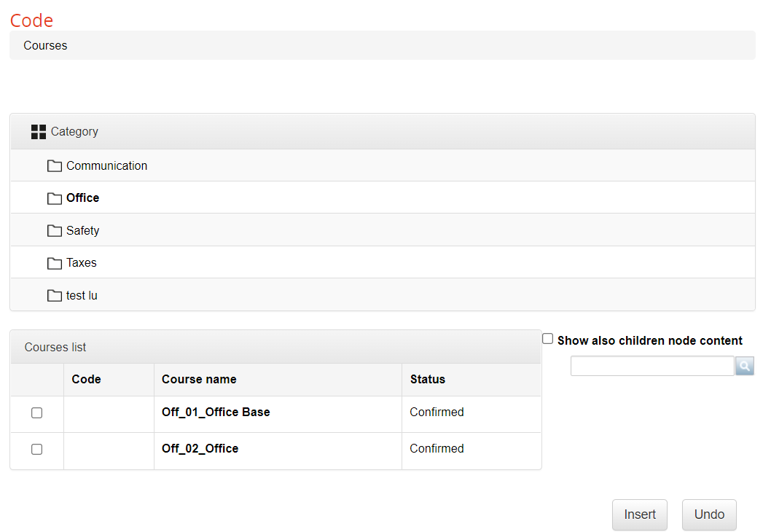Select the Safety category label
This screenshot has height=532, width=763.
coord(82,231)
